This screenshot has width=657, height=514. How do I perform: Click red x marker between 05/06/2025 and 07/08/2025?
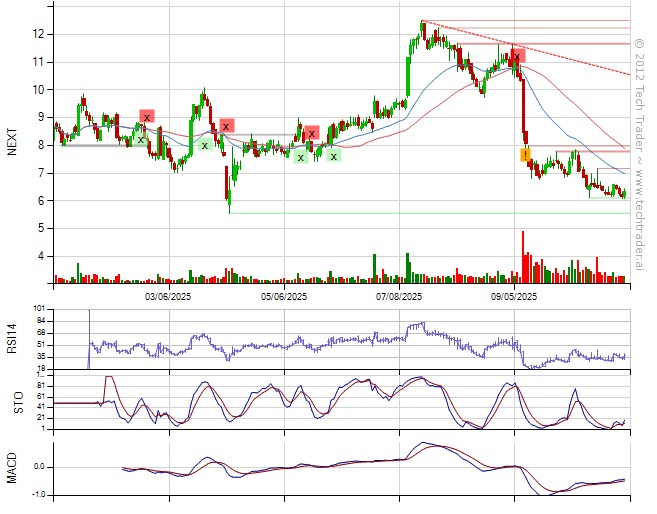point(312,133)
